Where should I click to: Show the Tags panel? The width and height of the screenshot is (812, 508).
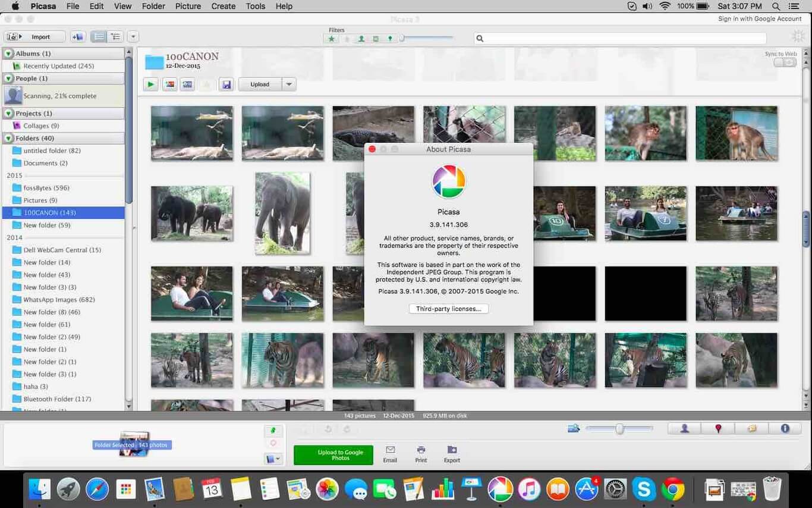pyautogui.click(x=751, y=428)
